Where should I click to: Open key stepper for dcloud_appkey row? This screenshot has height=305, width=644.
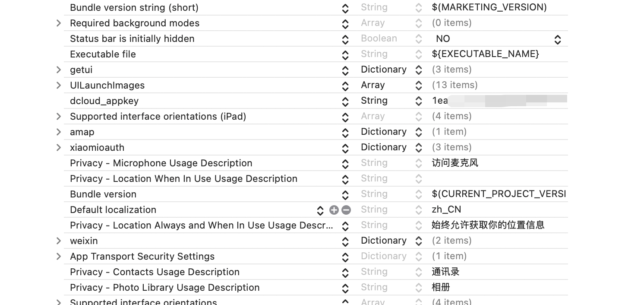point(345,101)
